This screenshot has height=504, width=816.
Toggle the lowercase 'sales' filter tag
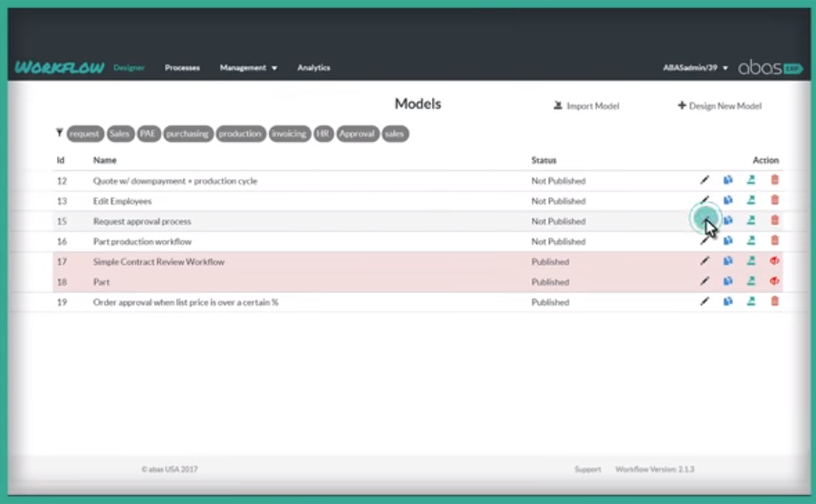pos(395,134)
